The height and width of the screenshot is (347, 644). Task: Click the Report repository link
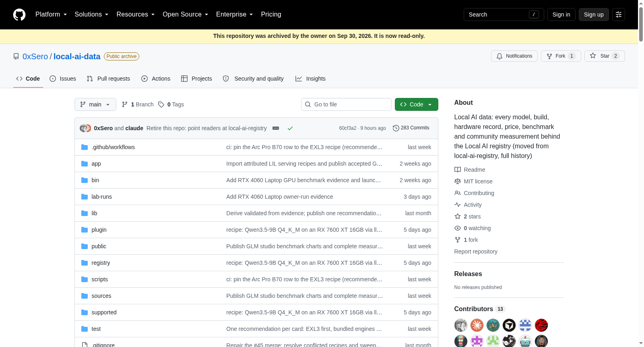click(476, 251)
